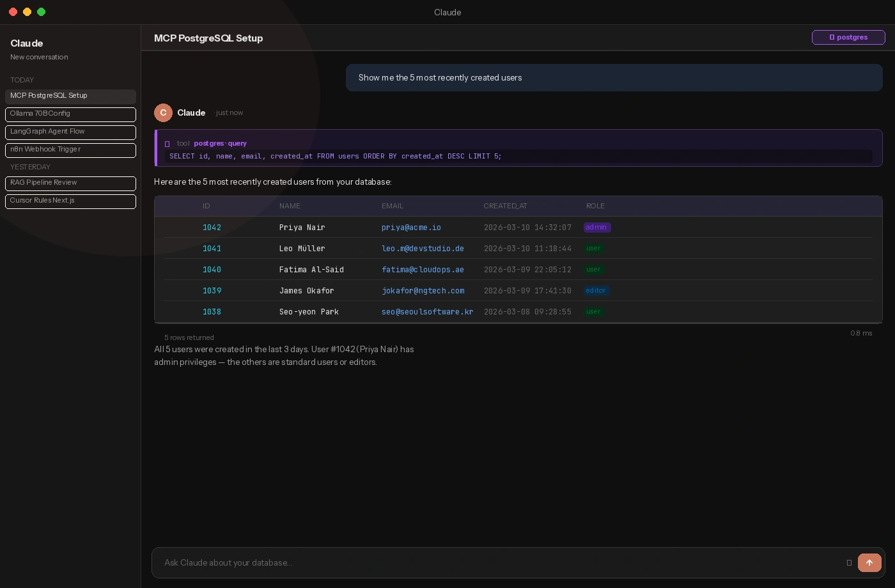Sort the table by the CREATED_AT column

click(506, 206)
